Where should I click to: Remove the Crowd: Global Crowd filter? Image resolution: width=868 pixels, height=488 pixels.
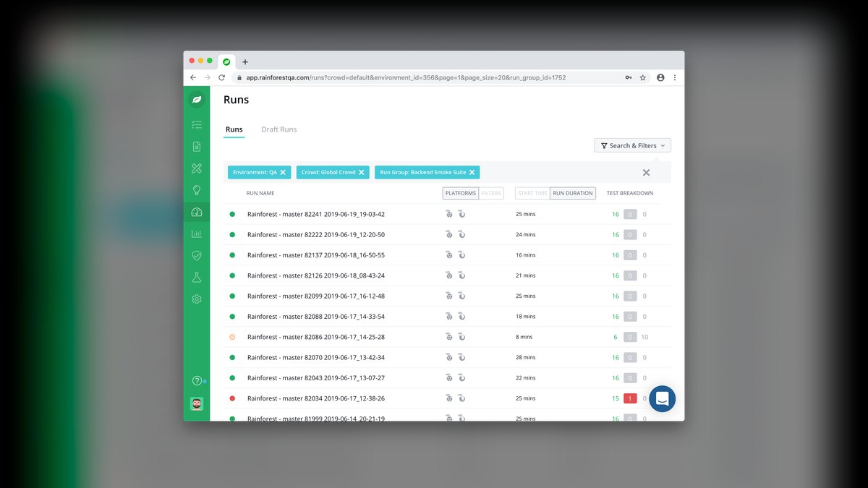pyautogui.click(x=362, y=172)
